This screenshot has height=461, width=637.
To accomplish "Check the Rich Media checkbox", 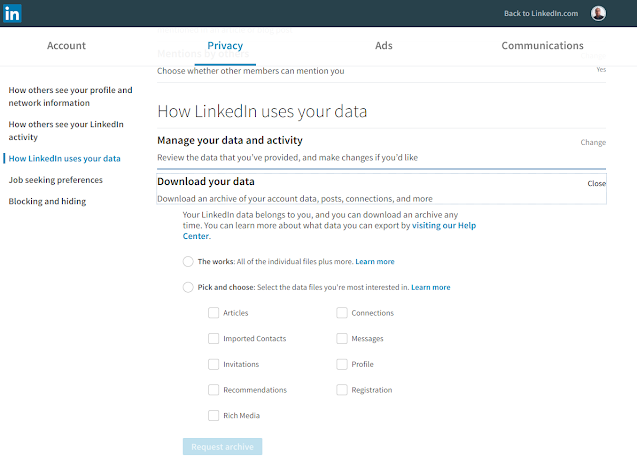I will coord(213,415).
